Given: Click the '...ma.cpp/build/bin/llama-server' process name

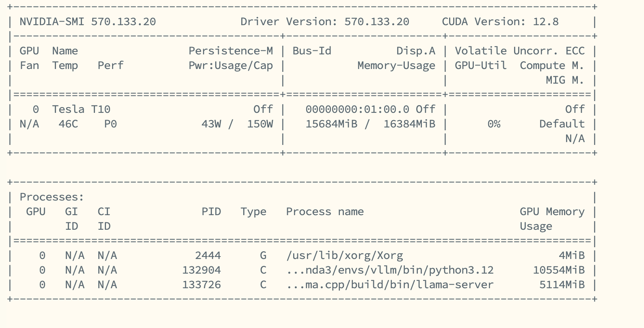Looking at the screenshot, I should 390,285.
